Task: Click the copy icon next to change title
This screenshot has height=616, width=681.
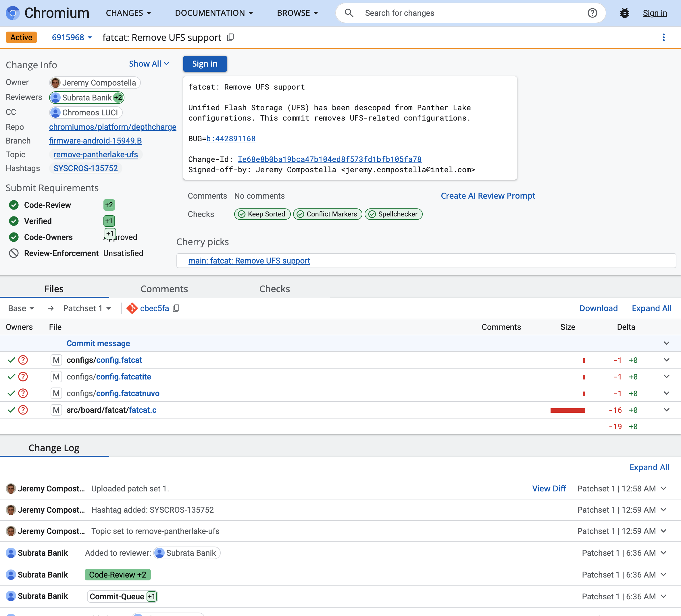Action: pos(230,37)
